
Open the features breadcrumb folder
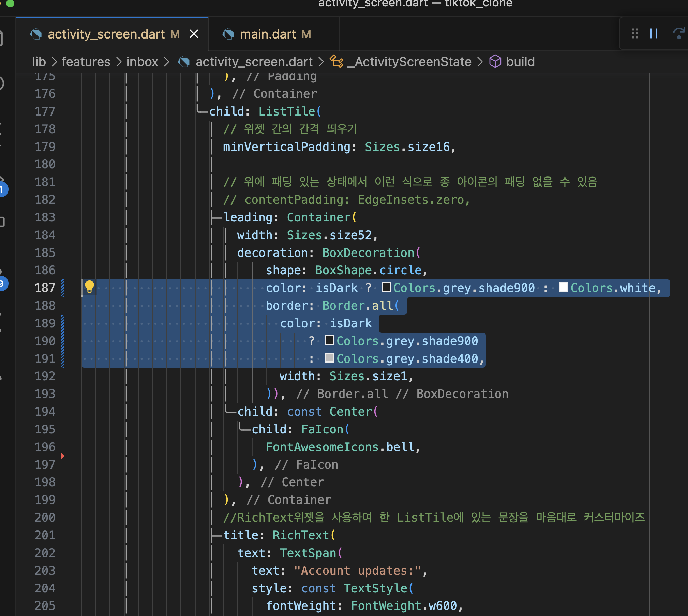click(86, 62)
